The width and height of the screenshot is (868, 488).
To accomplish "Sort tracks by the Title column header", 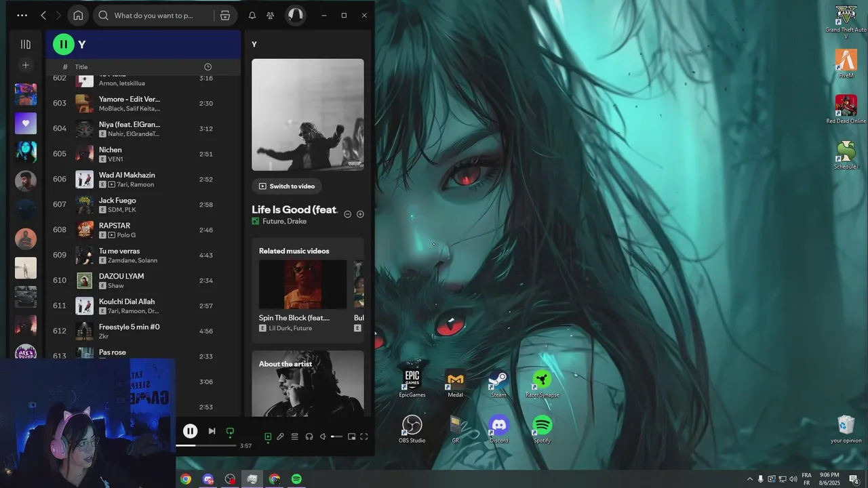I will pyautogui.click(x=81, y=67).
